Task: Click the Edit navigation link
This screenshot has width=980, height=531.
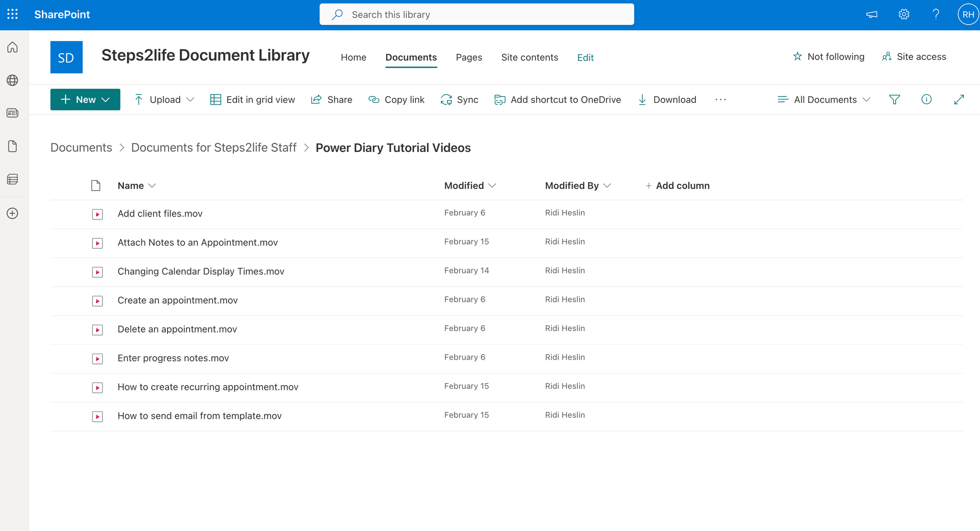Action: click(586, 57)
